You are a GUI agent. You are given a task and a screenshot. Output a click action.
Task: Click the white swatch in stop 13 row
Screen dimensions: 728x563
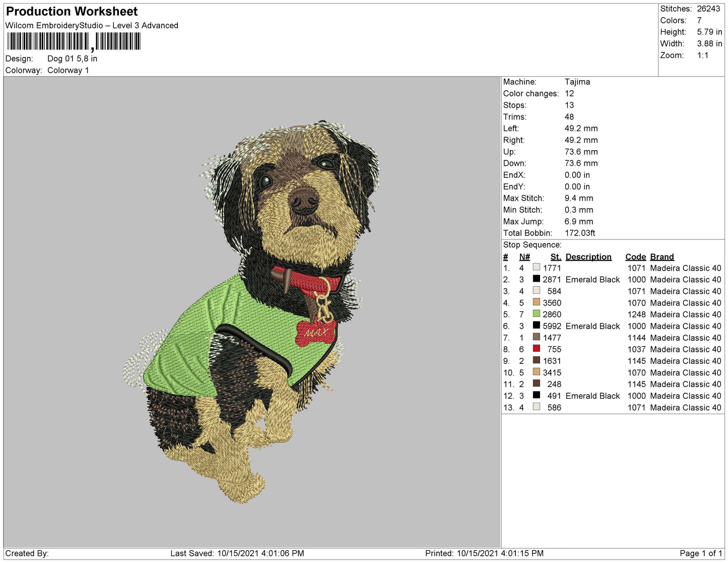(x=537, y=407)
